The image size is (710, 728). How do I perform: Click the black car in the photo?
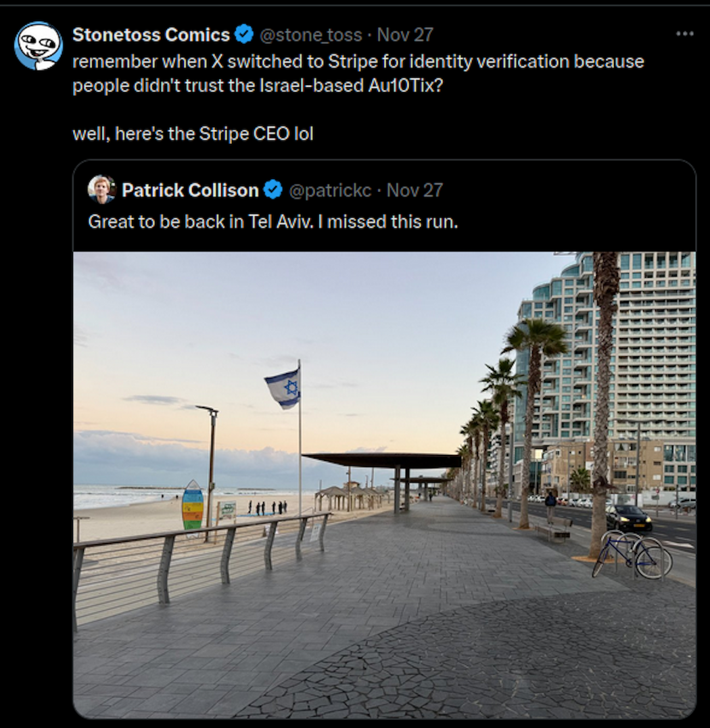click(x=629, y=518)
